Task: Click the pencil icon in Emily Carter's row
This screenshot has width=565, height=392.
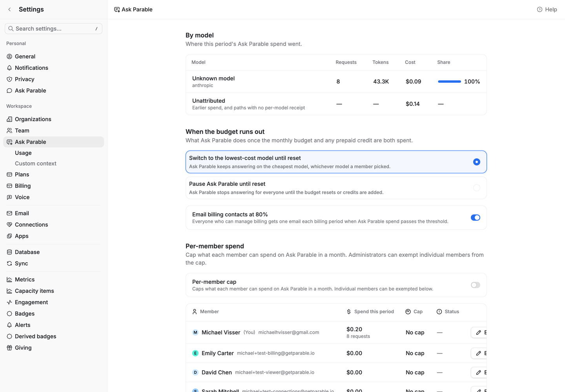Action: coord(478,353)
